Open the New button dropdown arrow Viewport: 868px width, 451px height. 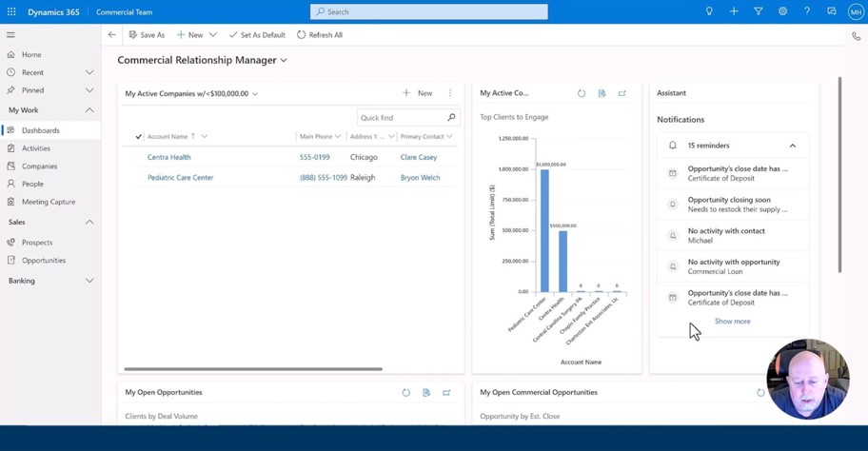(213, 35)
